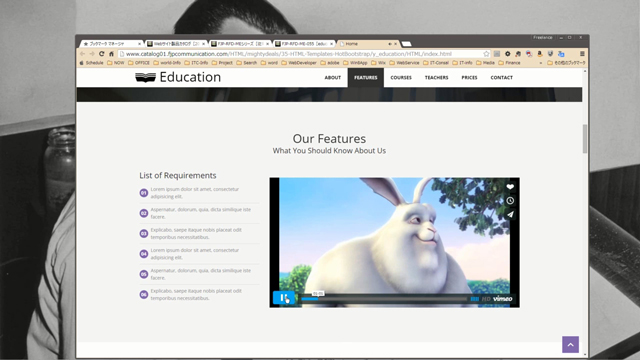The width and height of the screenshot is (640, 360).
Task: Open the OFFICE bookmark folder
Action: point(139,63)
